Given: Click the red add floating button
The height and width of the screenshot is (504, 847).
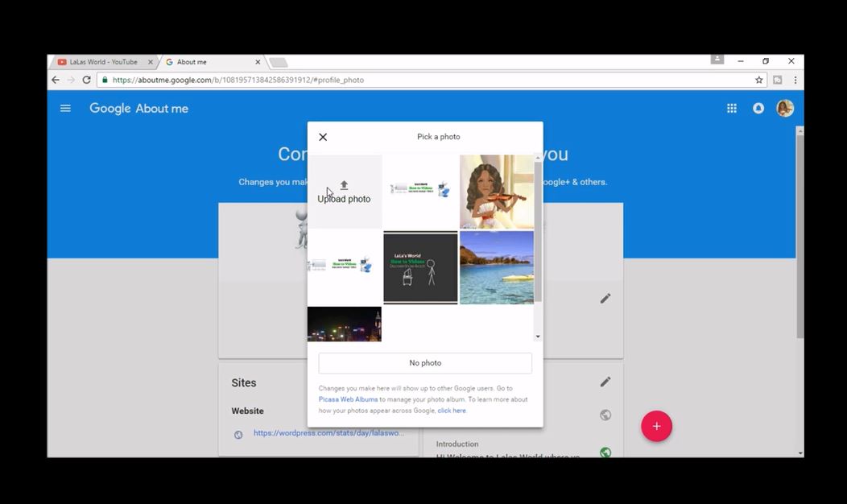Looking at the screenshot, I should [656, 426].
